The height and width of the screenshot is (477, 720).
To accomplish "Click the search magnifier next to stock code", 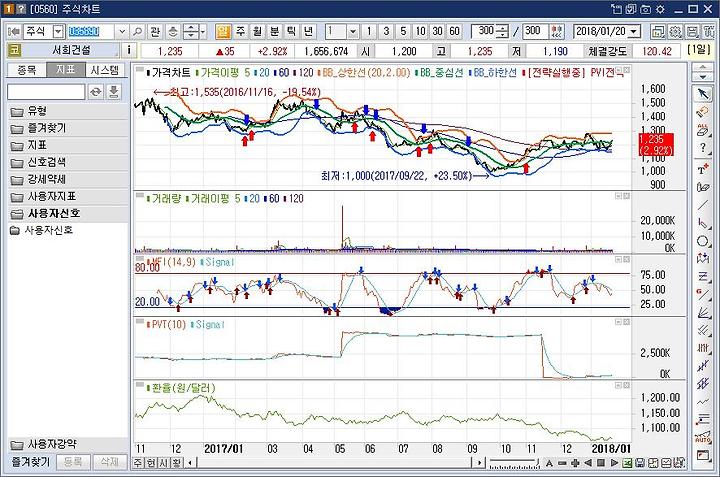I will 137,32.
